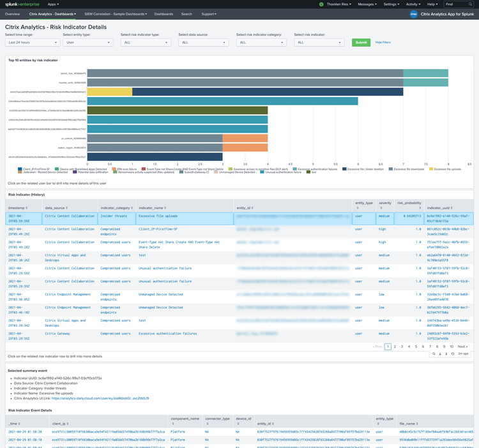Click the magnifier icon in Find box
Image resolution: width=479 pixels, height=448 pixels.
pos(470,4)
